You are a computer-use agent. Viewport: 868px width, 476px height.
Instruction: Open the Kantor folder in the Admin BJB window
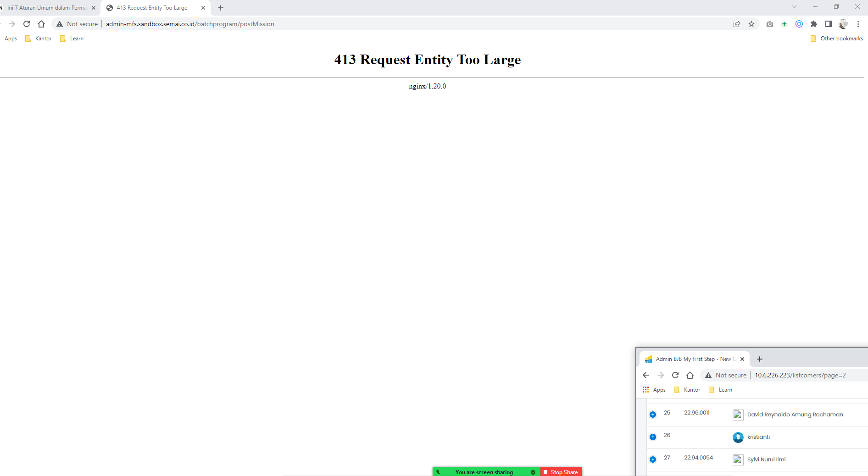pyautogui.click(x=687, y=390)
